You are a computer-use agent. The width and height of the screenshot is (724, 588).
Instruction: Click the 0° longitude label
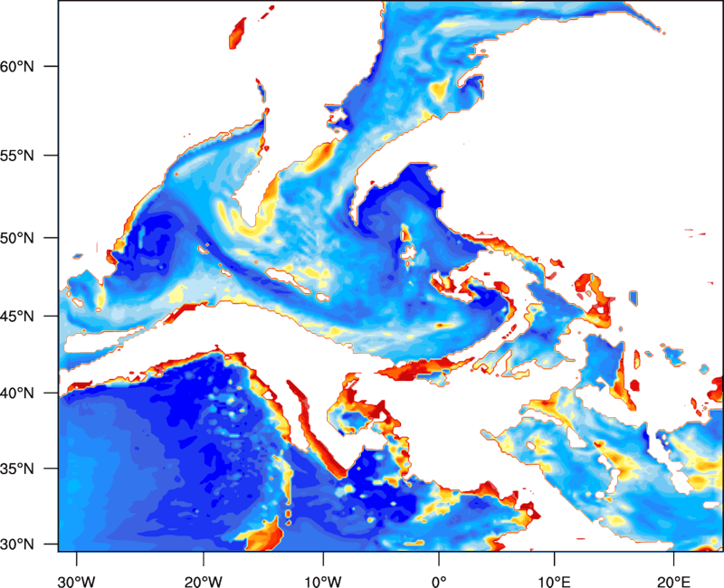pos(439,582)
